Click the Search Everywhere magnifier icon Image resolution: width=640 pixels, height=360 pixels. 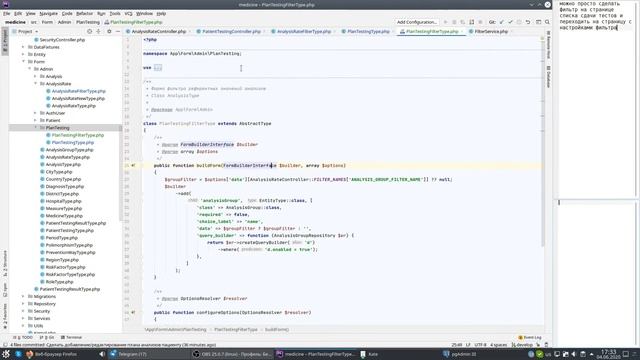547,22
